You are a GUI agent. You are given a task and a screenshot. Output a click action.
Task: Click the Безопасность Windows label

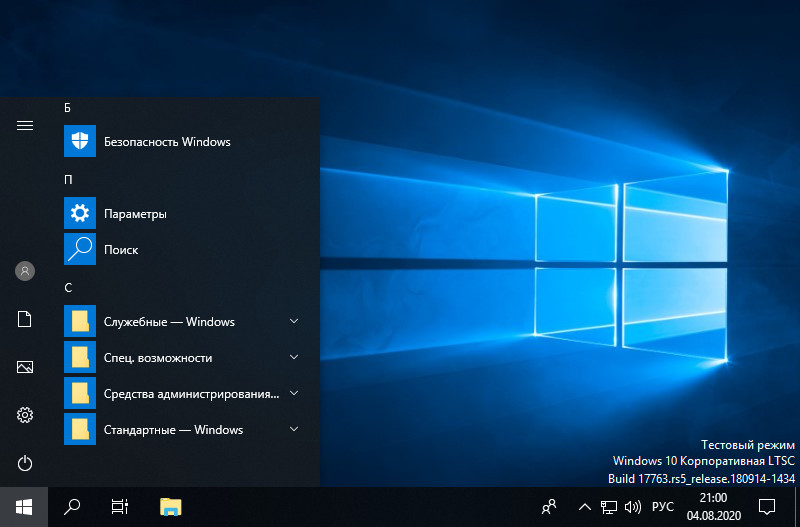coord(167,141)
